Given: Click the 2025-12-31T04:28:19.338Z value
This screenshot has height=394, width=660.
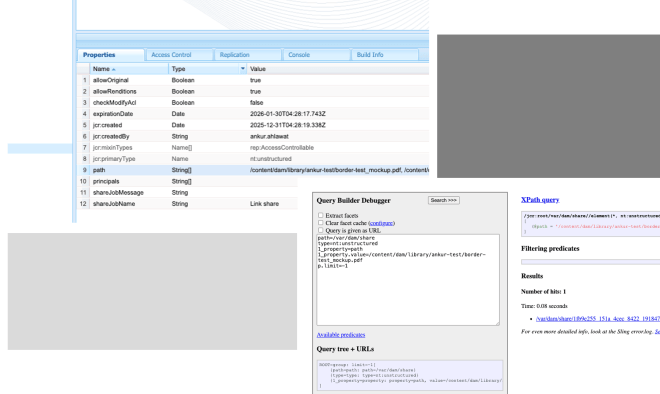Looking at the screenshot, I should pyautogui.click(x=287, y=125).
